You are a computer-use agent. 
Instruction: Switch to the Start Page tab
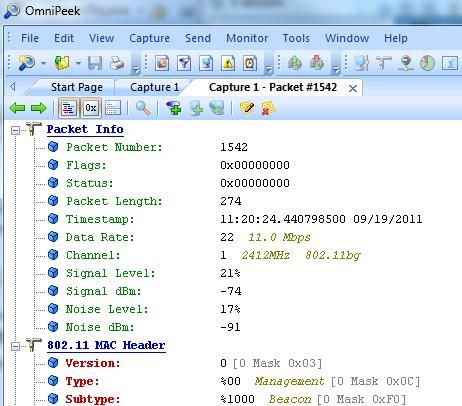[x=77, y=87]
